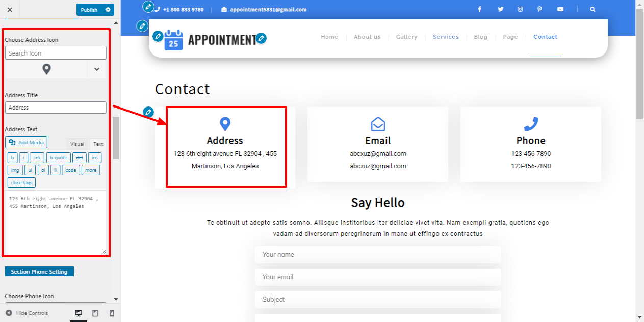Image resolution: width=644 pixels, height=322 pixels.
Task: Click the "Contact" page title text
Action: 183,89
